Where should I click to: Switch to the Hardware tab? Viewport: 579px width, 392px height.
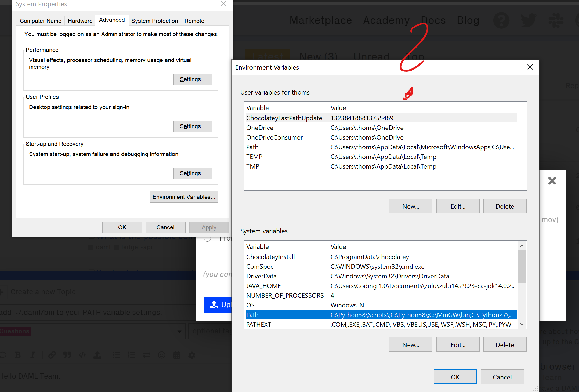click(x=80, y=21)
